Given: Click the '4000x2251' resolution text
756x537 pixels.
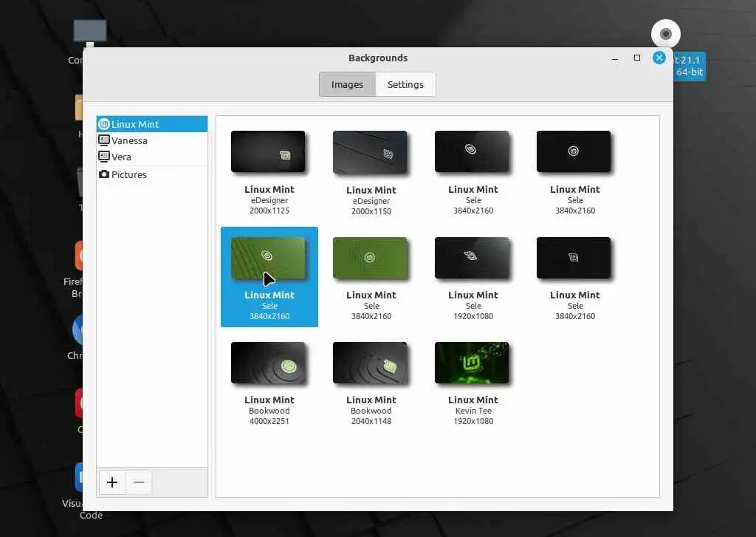Looking at the screenshot, I should coord(269,421).
